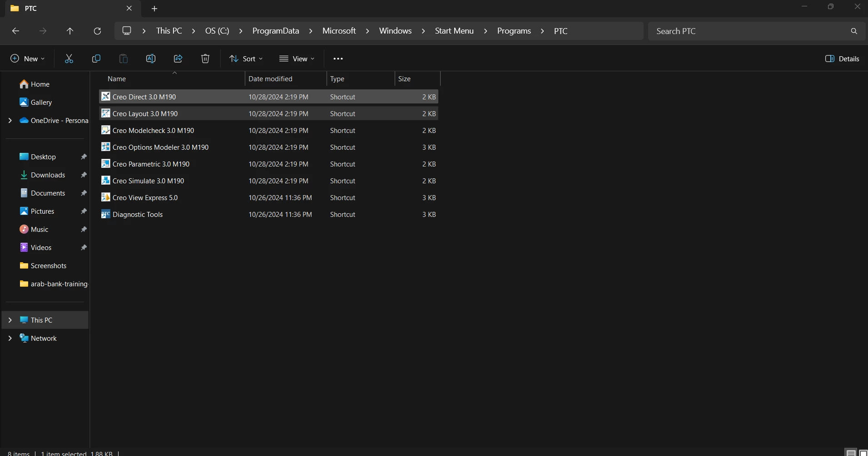Image resolution: width=868 pixels, height=456 pixels.
Task: Navigate to Programs in the breadcrumb
Action: pyautogui.click(x=514, y=31)
